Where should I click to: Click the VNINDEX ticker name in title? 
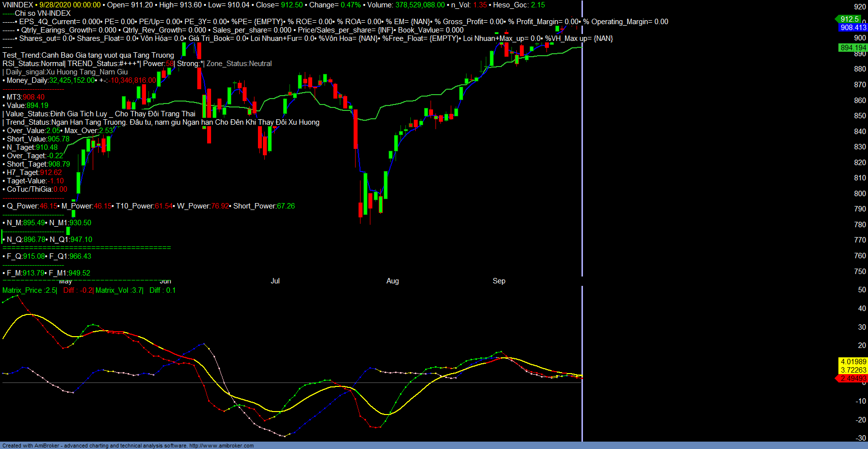[18, 5]
